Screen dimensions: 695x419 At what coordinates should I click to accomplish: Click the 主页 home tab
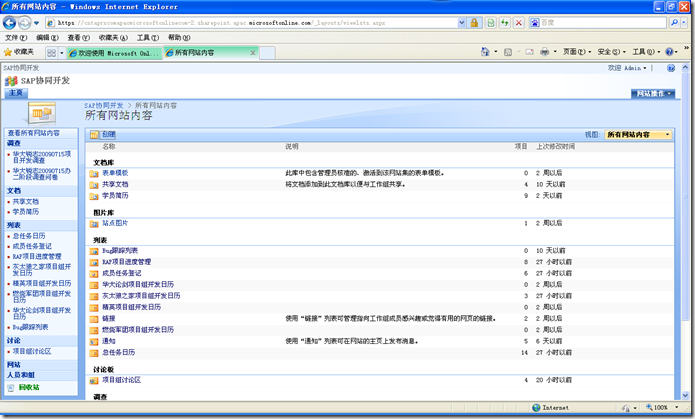[16, 93]
